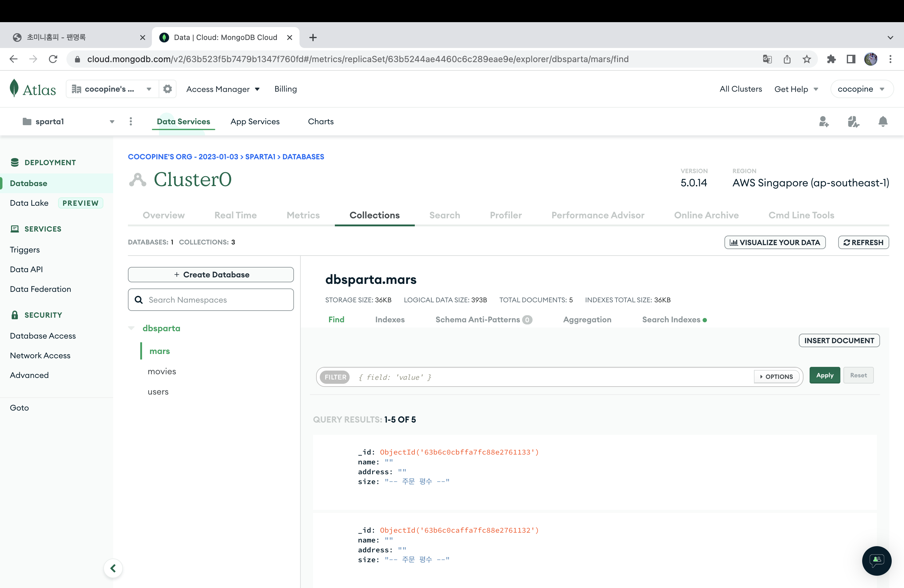Open organization settings gear icon
Screen dimensions: 904x588
click(x=168, y=89)
